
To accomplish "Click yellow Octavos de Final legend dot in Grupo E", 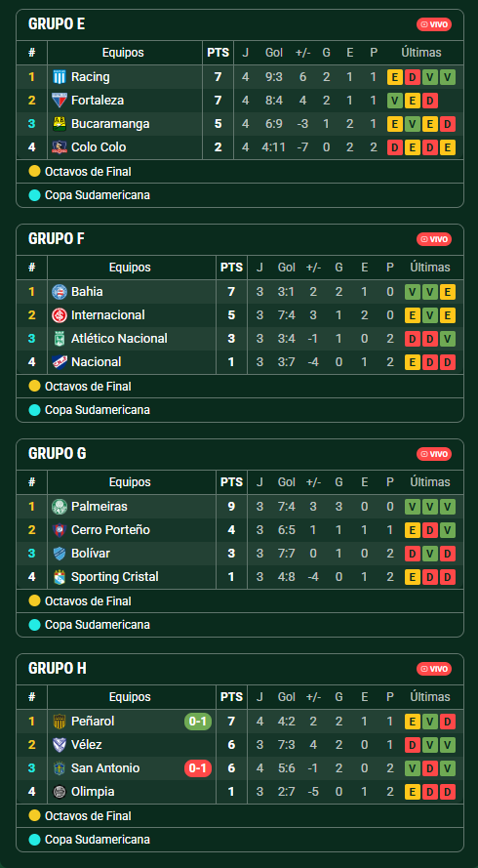I will click(34, 172).
